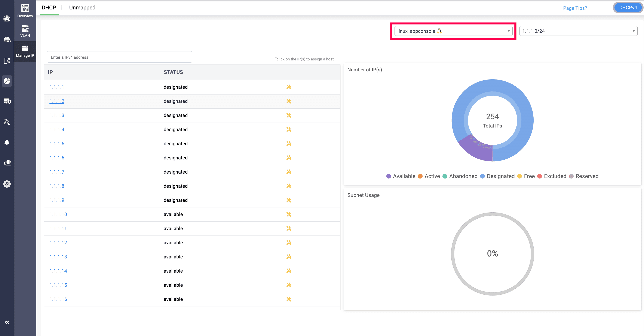Viewport: 644px width, 336px height.
Task: Open the dashboard gauge sidebar icon
Action: tap(7, 18)
